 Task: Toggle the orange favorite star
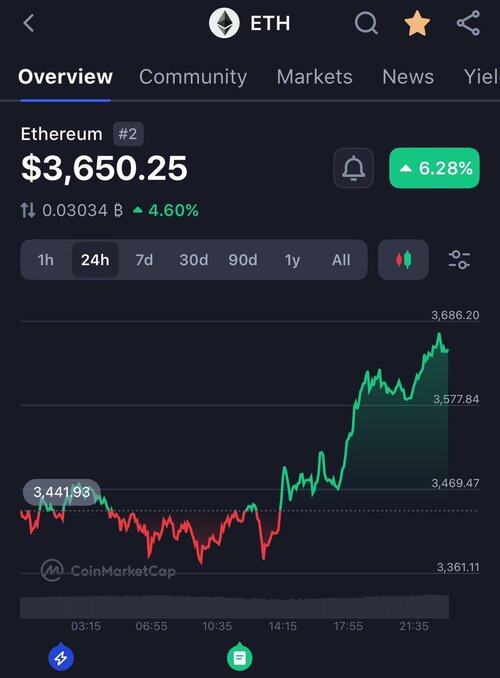417,23
